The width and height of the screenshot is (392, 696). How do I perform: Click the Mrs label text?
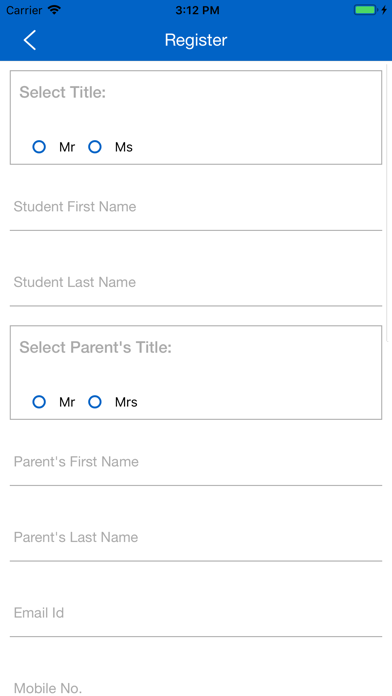(126, 402)
